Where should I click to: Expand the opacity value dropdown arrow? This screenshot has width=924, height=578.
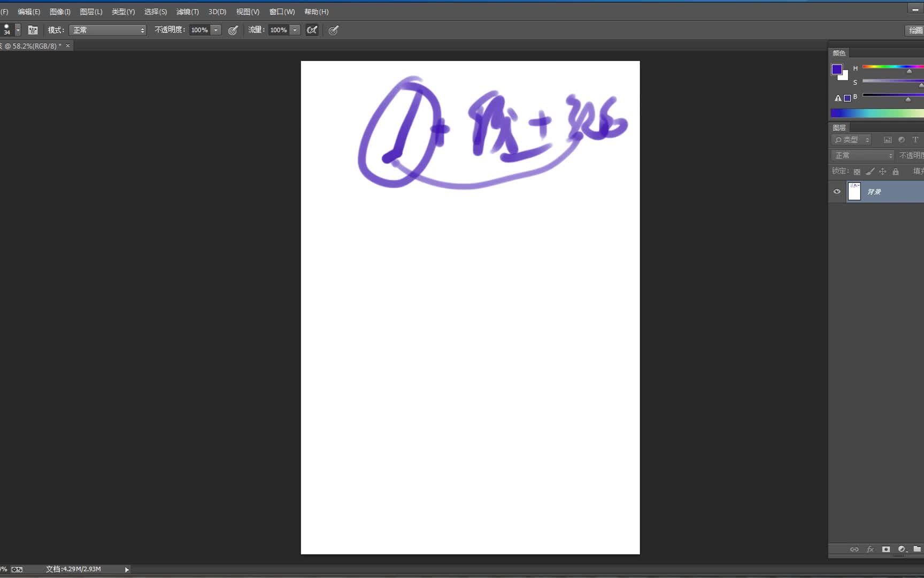[215, 30]
